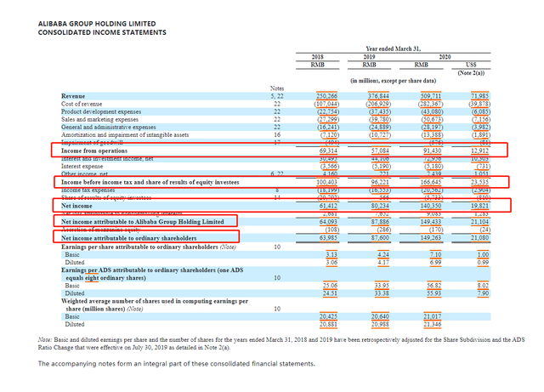Click revenue value 509,711
The image size is (544, 392).
pyautogui.click(x=431, y=96)
